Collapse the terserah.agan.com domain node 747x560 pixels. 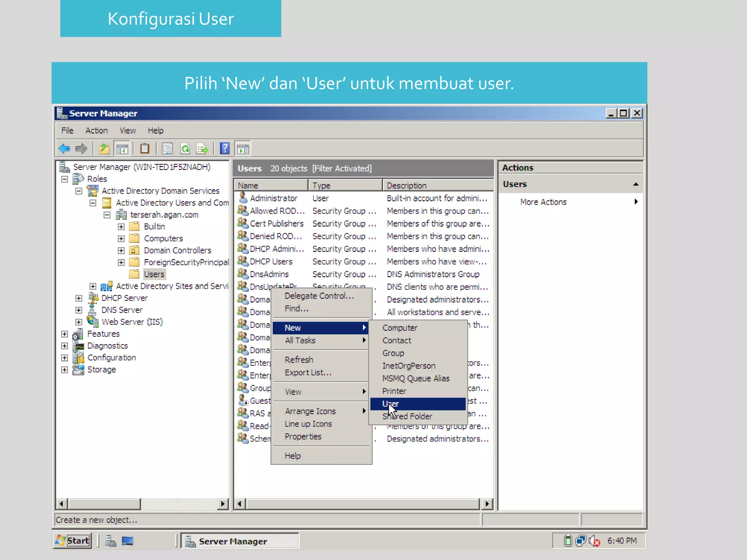pyautogui.click(x=107, y=215)
